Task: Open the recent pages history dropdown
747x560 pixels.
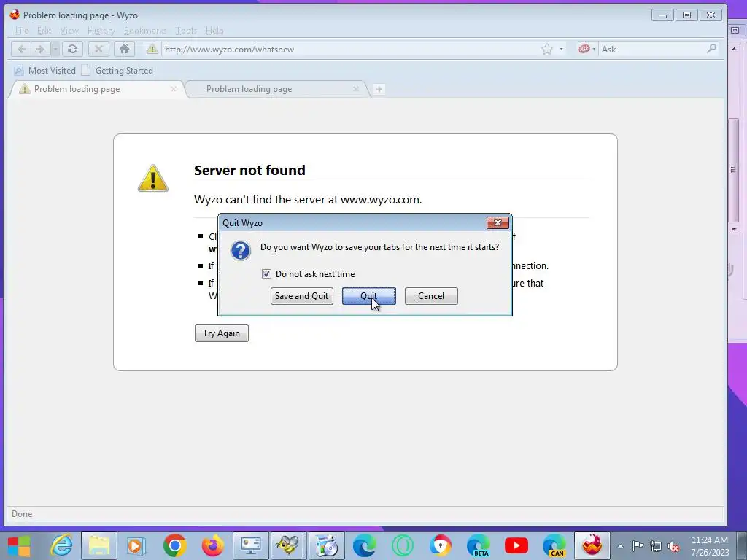Action: point(55,49)
